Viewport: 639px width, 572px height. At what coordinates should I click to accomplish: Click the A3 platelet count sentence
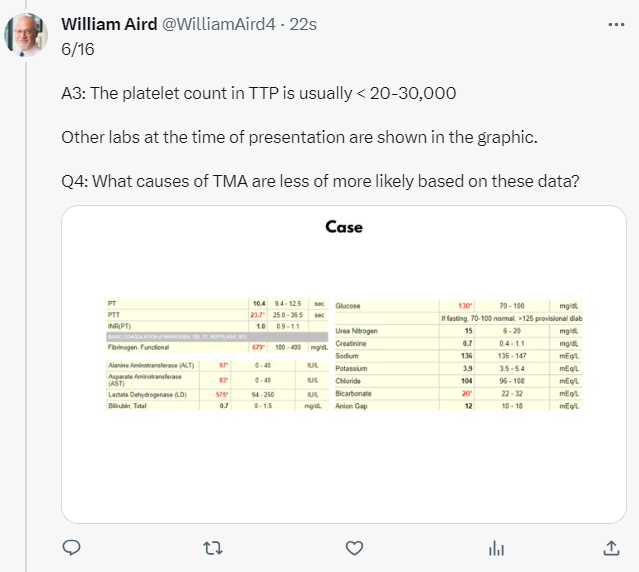[259, 93]
